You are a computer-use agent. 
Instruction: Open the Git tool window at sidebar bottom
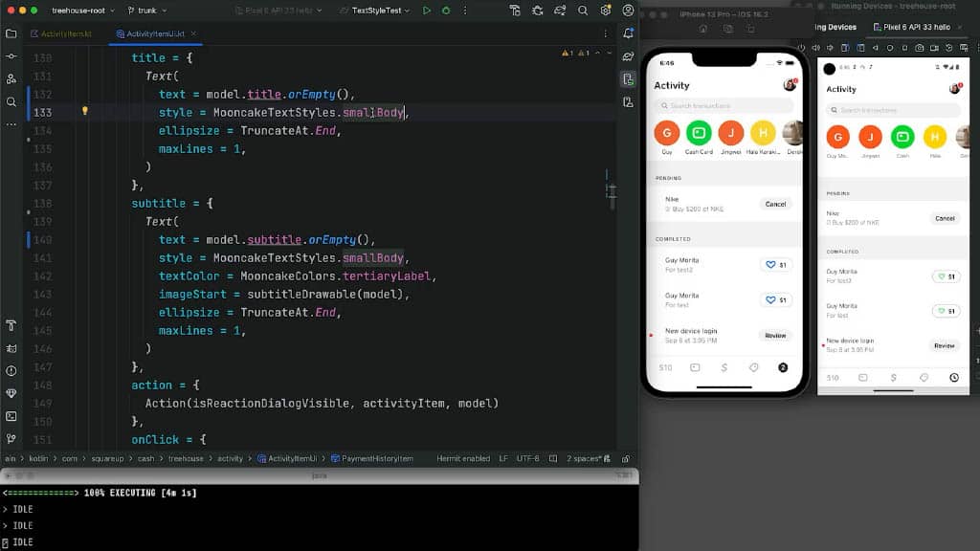coord(11,438)
